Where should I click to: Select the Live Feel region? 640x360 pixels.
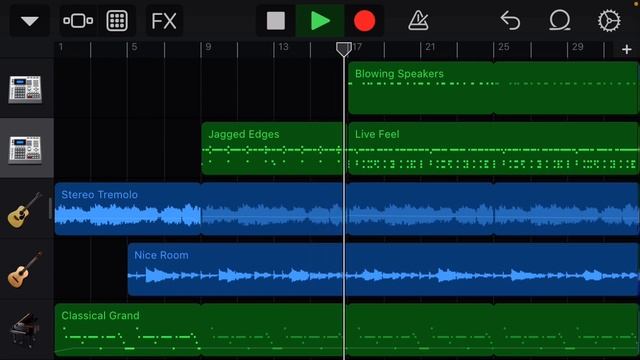[494, 148]
